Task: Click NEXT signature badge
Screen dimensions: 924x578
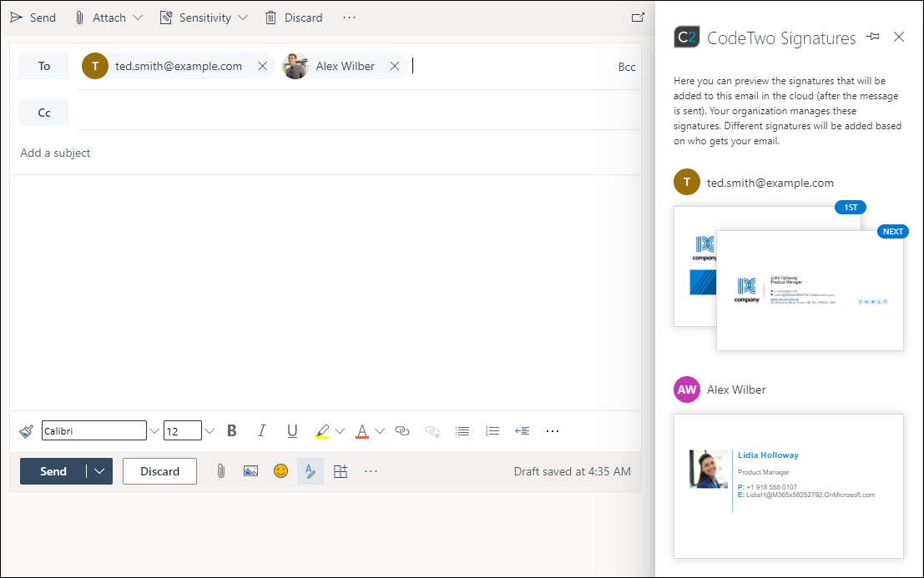Action: tap(893, 231)
